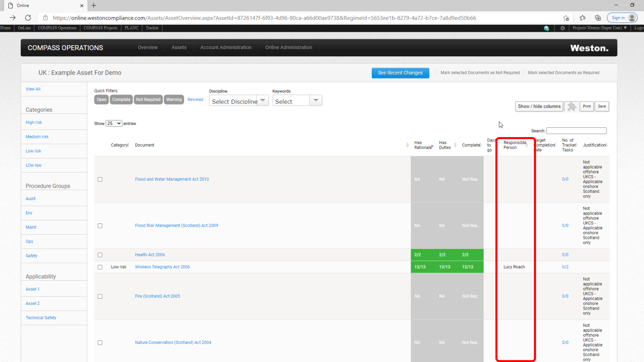The width and height of the screenshot is (644, 362).
Task: Open Fire (Scotland) Act 2005 link
Action: [x=157, y=296]
